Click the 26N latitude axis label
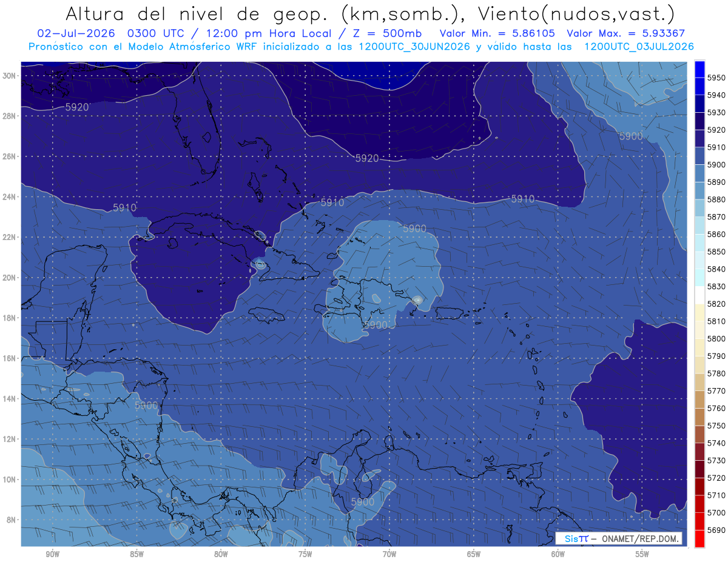728x562 pixels. (10, 156)
